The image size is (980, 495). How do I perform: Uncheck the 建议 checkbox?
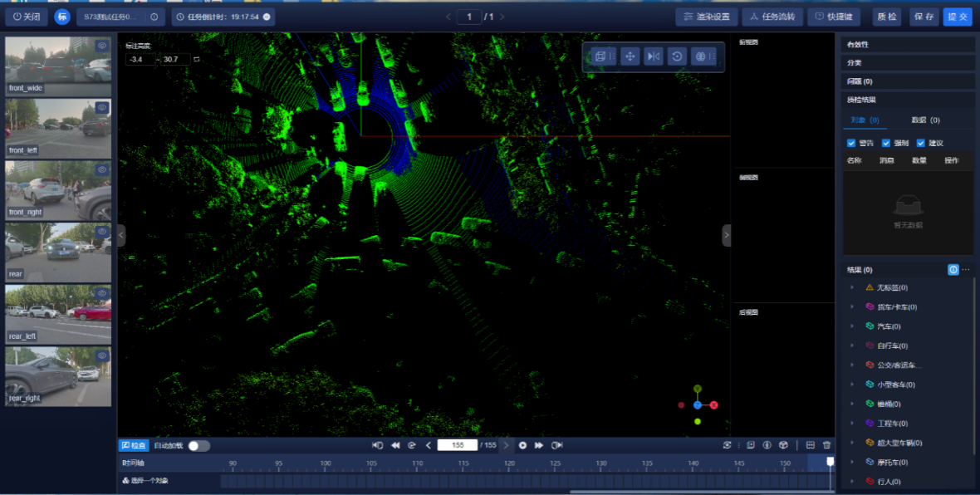pyautogui.click(x=921, y=143)
